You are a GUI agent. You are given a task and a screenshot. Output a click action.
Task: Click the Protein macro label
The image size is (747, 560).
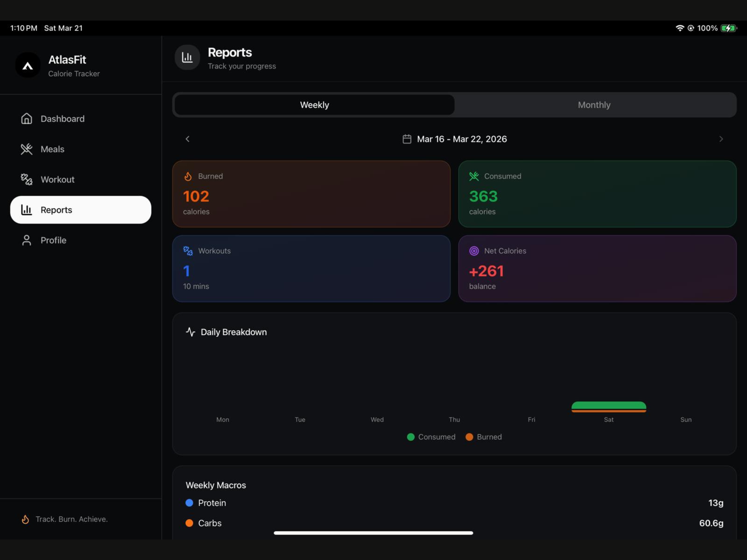[x=212, y=503]
